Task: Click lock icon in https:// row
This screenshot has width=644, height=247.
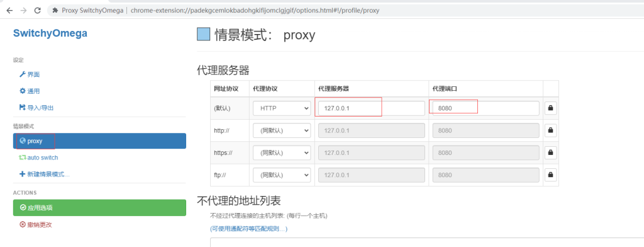Action: point(551,152)
